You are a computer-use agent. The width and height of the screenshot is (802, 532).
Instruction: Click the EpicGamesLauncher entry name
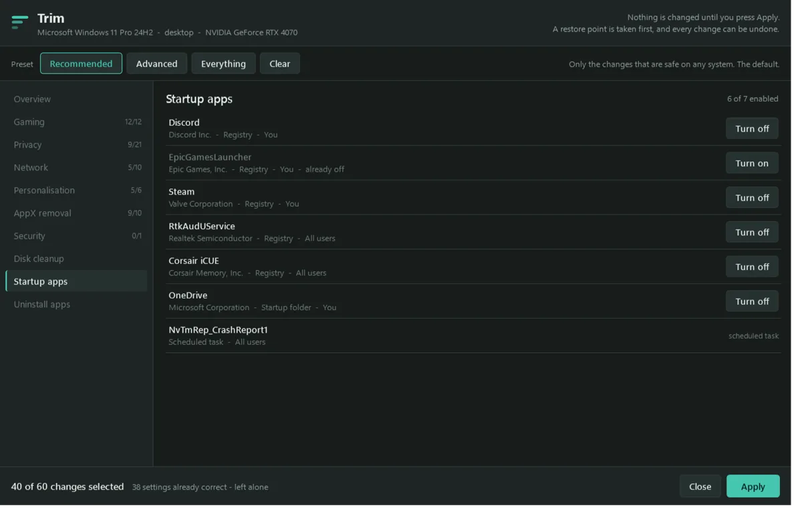[x=210, y=157]
